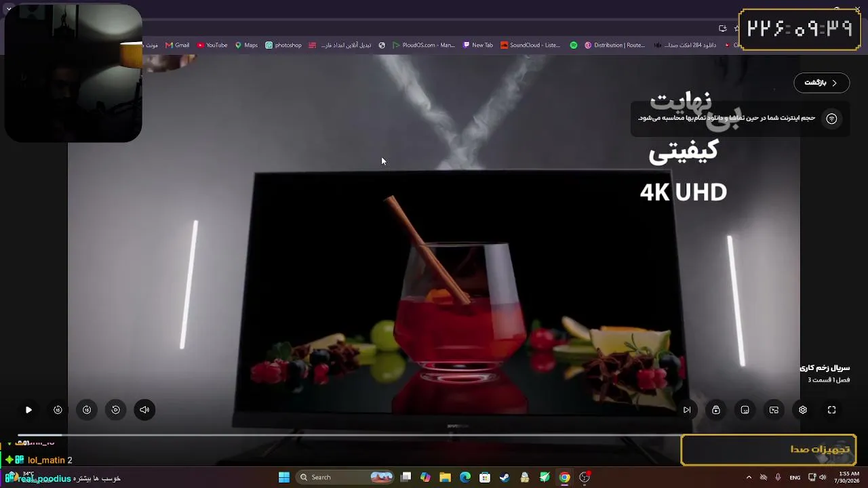Open the Spotify icon bookmark
The height and width of the screenshot is (488, 868).
tap(574, 45)
